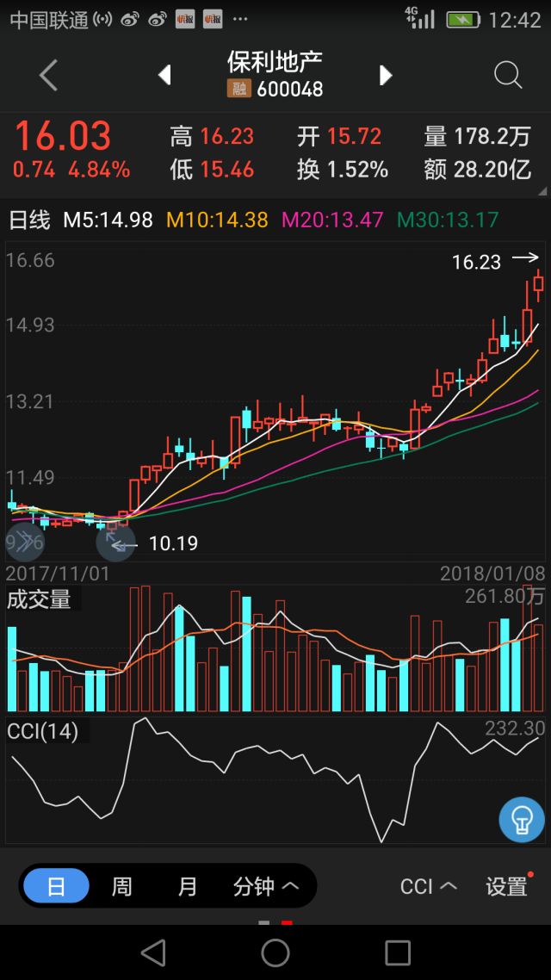Expand quote details corner triangle
The width and height of the screenshot is (551, 980).
click(541, 191)
